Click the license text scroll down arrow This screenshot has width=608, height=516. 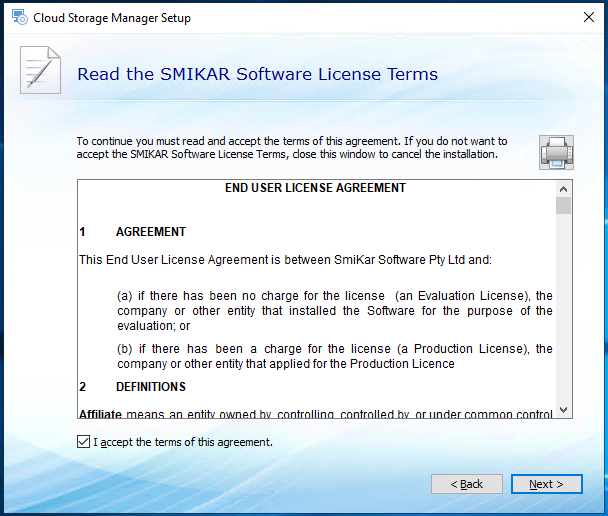(x=563, y=409)
